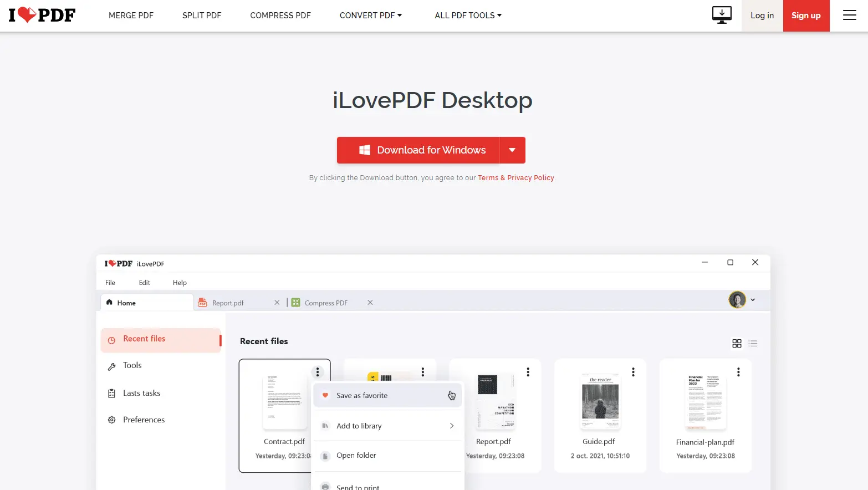Select Recent files in sidebar
868x490 pixels.
click(x=161, y=339)
